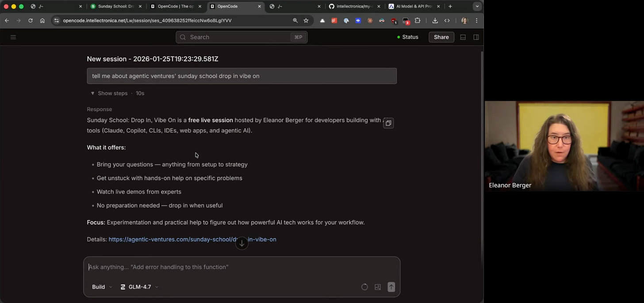Reload the current page
The height and width of the screenshot is (303, 644).
point(31,20)
